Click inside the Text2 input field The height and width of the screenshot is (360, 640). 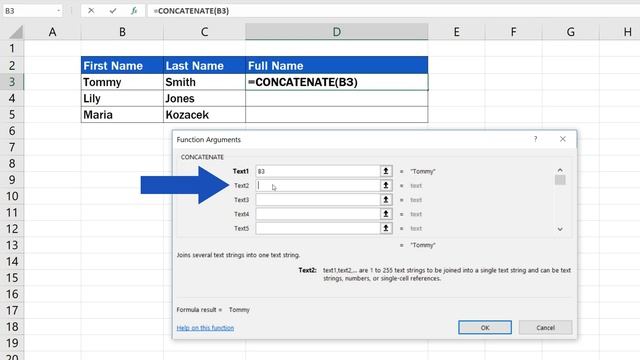coord(318,185)
